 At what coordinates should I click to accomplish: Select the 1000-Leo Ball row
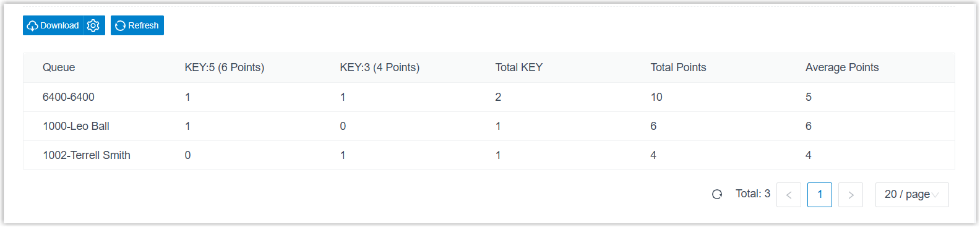point(489,126)
